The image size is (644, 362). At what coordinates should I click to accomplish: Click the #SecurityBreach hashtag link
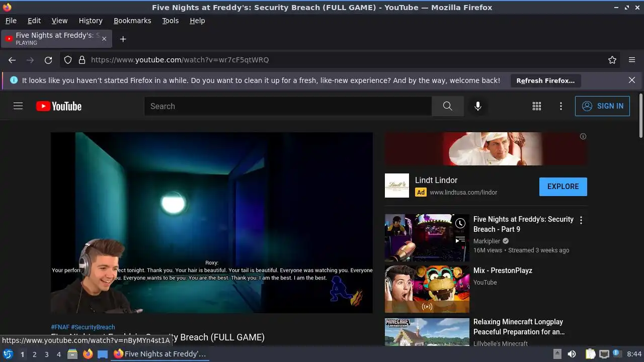click(x=93, y=327)
